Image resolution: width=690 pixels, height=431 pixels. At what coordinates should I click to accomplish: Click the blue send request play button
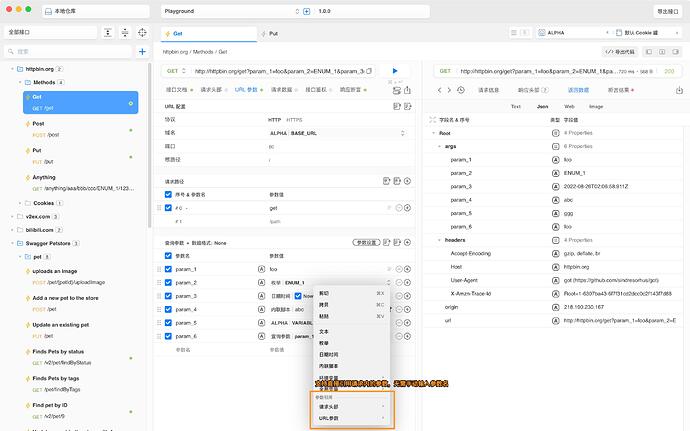click(395, 71)
